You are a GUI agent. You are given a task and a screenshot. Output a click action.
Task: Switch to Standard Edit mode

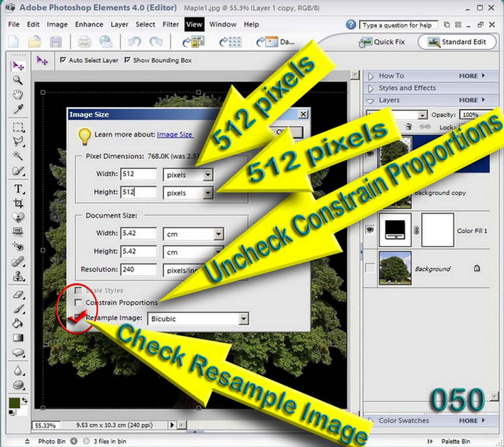pos(456,42)
